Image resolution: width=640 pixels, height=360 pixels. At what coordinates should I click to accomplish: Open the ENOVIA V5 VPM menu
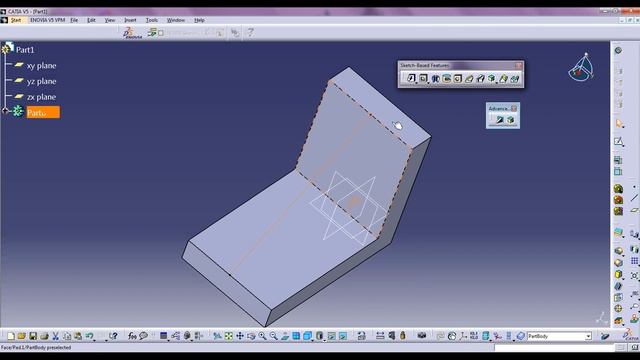point(47,20)
